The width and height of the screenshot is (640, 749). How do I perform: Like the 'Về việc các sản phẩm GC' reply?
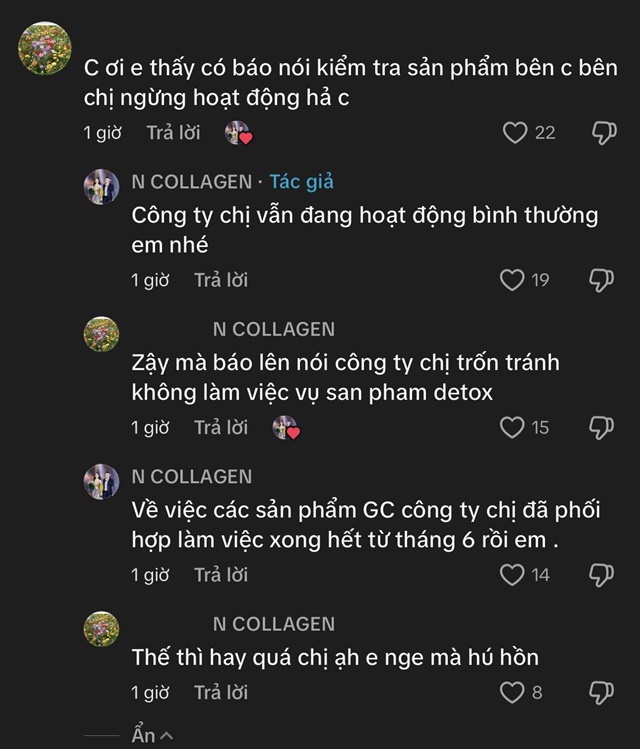click(512, 575)
